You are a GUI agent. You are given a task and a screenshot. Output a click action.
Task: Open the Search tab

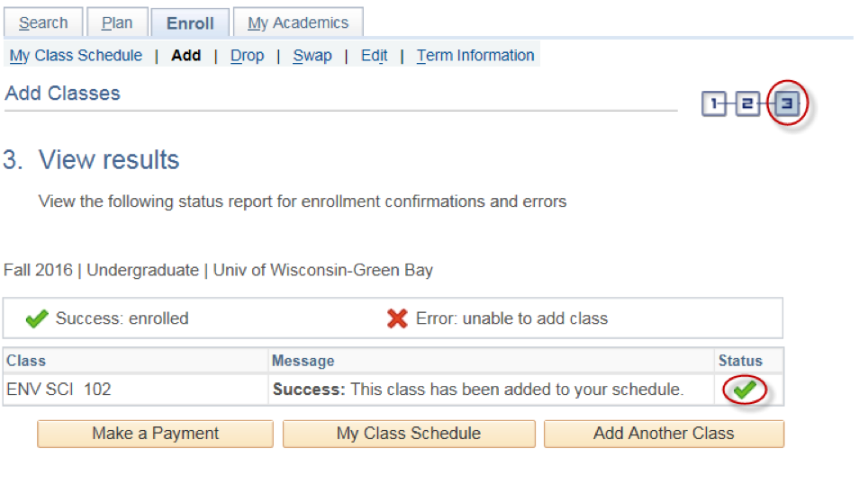43,22
